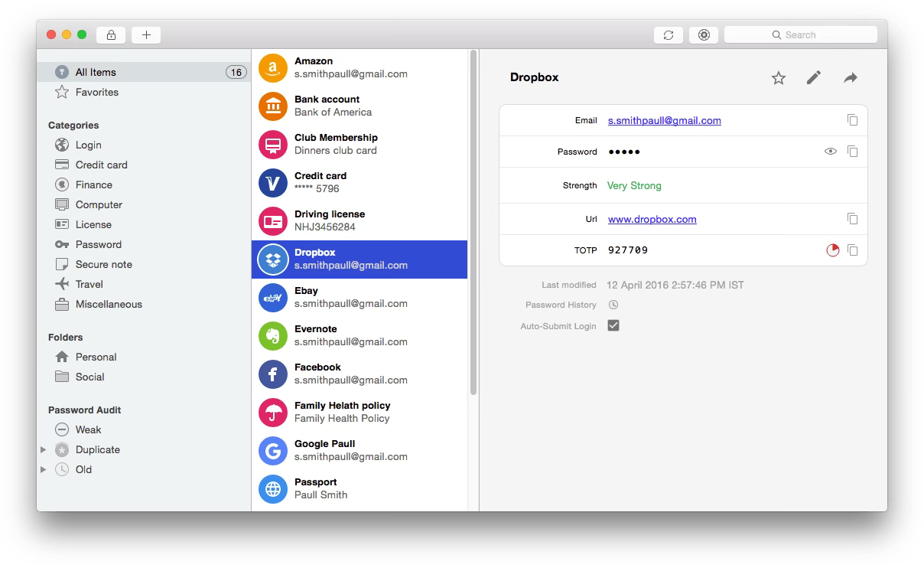Expand the Old audit triangle
Screen dimensions: 924x568
click(x=44, y=469)
